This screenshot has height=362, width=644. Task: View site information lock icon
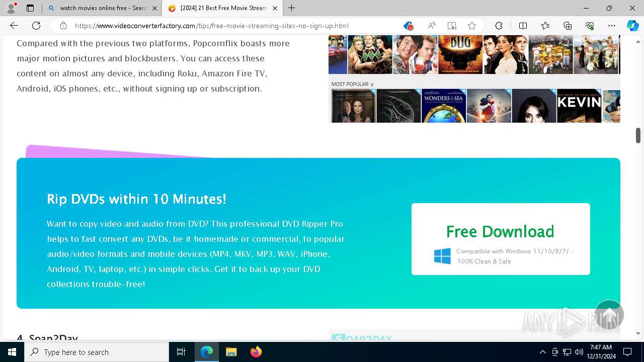coord(63,26)
